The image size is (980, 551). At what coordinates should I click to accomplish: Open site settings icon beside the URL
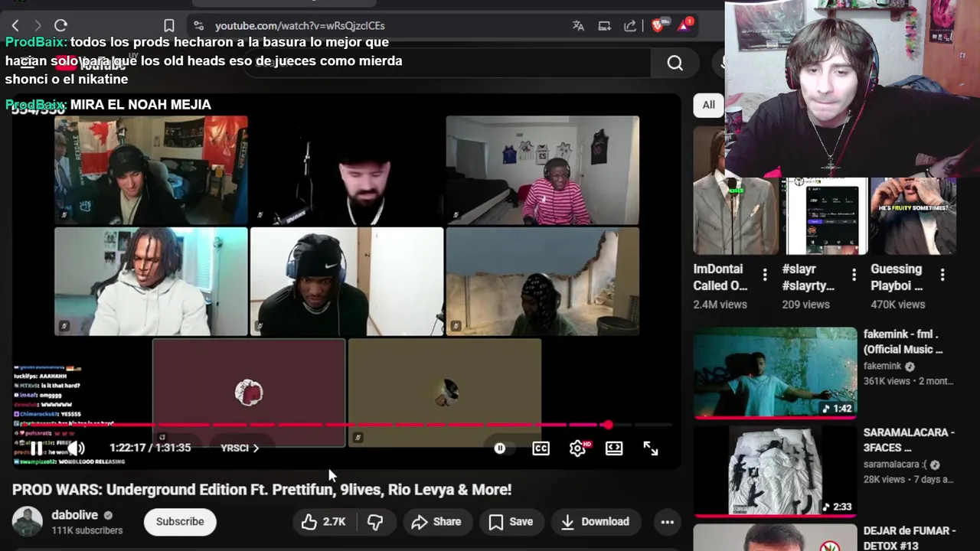[198, 25]
